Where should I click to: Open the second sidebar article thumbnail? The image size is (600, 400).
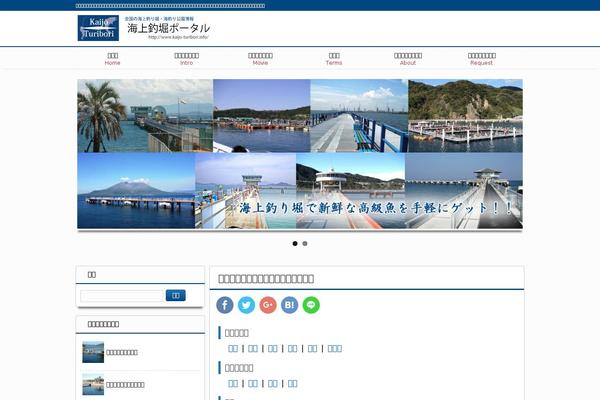[x=93, y=385]
